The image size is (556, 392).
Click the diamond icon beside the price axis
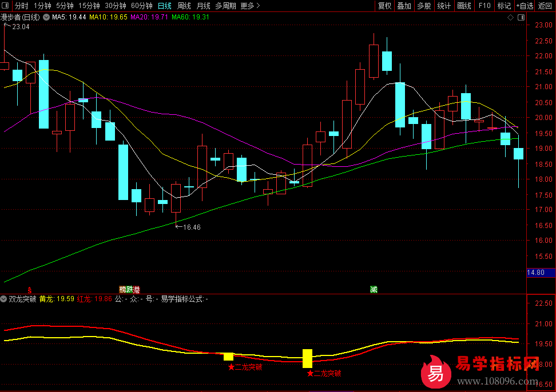511,17
